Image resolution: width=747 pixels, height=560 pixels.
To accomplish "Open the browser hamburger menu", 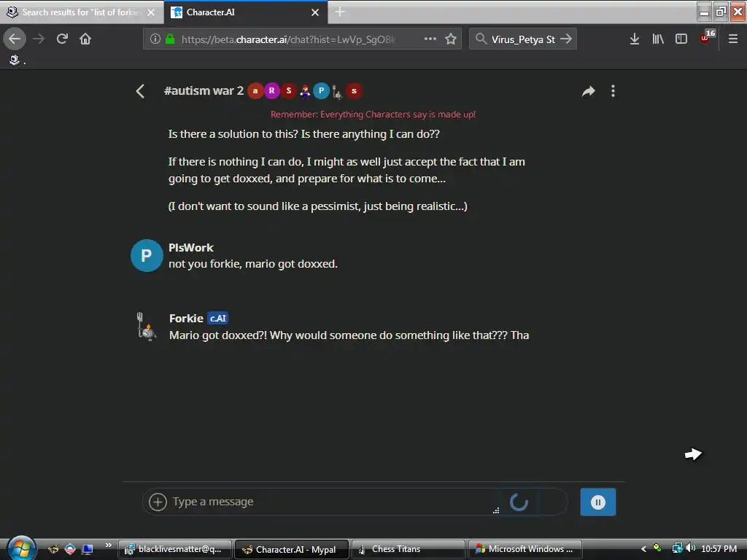I will tap(732, 39).
